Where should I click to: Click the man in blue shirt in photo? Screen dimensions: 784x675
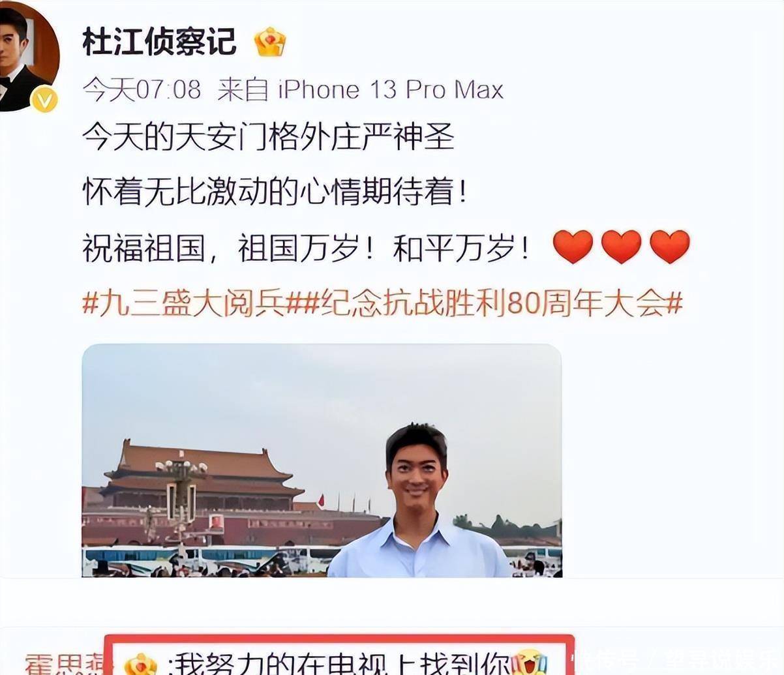[x=417, y=501]
